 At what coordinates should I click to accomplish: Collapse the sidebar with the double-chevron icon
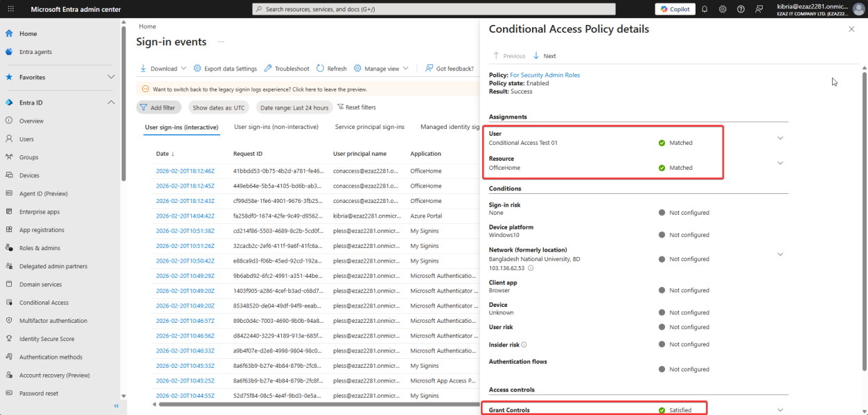pos(116,406)
